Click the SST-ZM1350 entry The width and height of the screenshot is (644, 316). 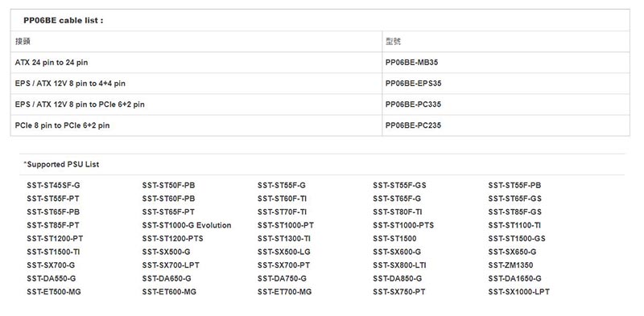[510, 265]
